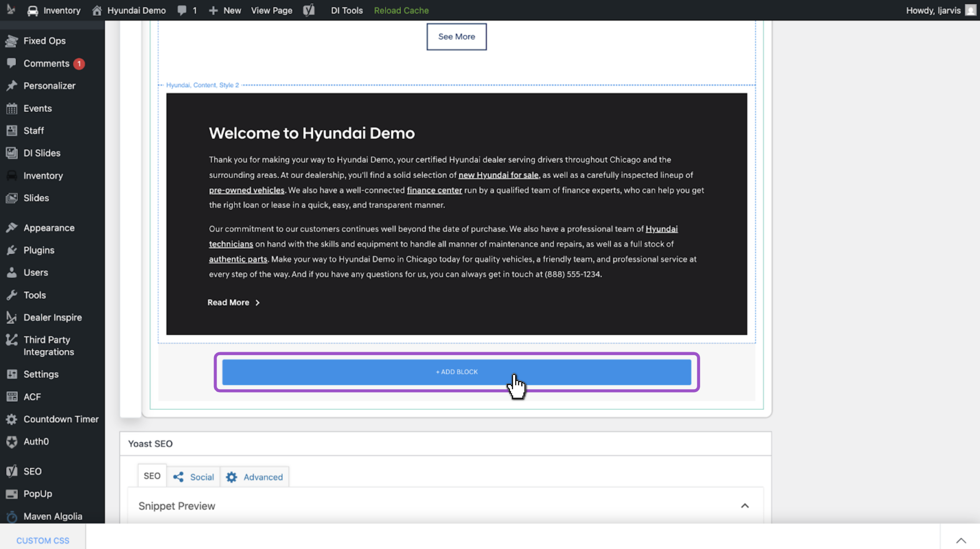Click View Page in admin bar
The height and width of the screenshot is (549, 980).
pyautogui.click(x=271, y=10)
